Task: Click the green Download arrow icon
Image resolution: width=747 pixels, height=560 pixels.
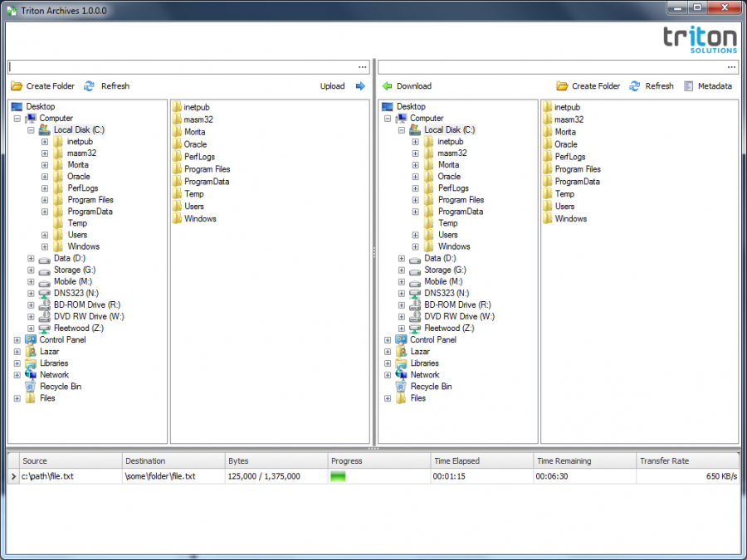Action: pos(387,86)
